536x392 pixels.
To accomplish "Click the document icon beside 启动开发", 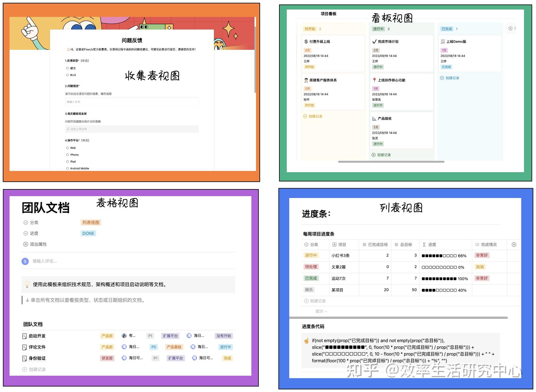I will pos(25,336).
